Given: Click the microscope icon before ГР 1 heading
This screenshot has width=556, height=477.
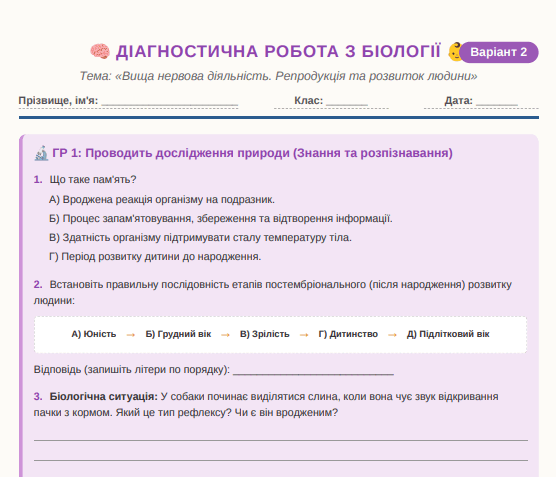Looking at the screenshot, I should click(x=41, y=153).
